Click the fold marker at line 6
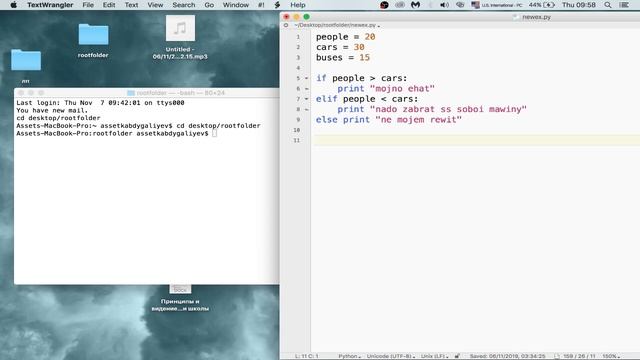 [x=306, y=89]
